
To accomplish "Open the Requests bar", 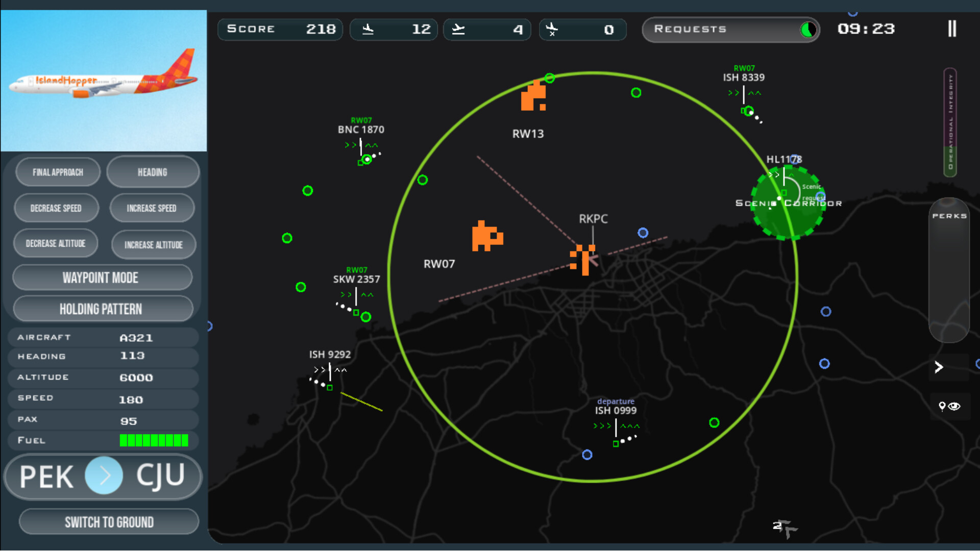I will click(x=730, y=29).
